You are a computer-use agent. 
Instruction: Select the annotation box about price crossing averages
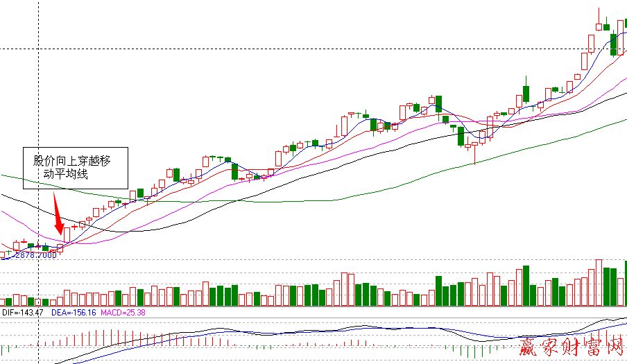76,168
